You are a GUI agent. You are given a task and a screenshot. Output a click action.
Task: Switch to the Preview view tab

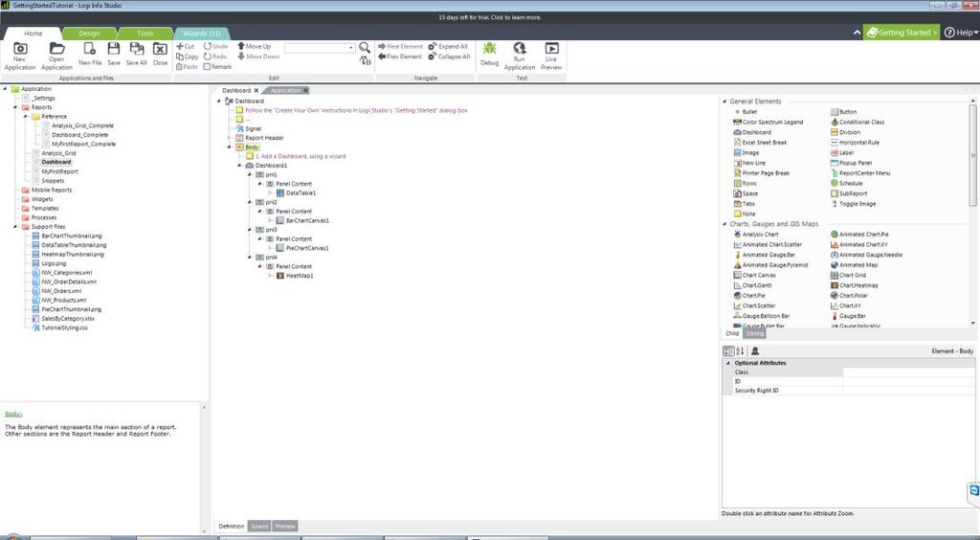[285, 527]
